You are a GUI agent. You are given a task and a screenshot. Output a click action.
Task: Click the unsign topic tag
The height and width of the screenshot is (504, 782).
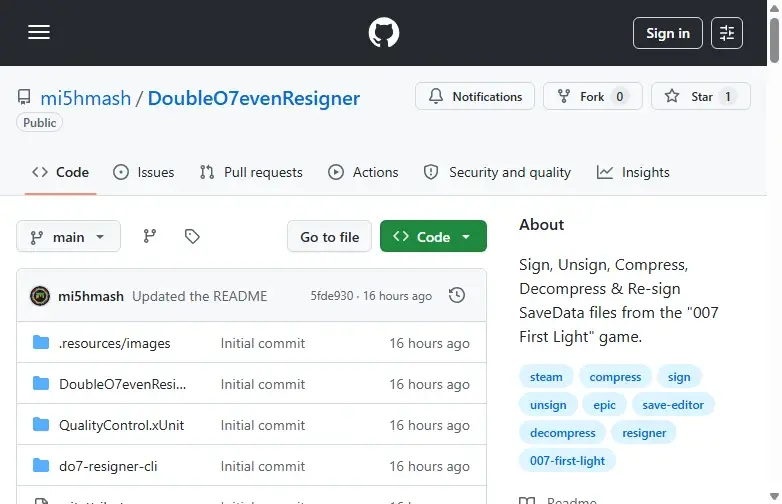click(548, 404)
